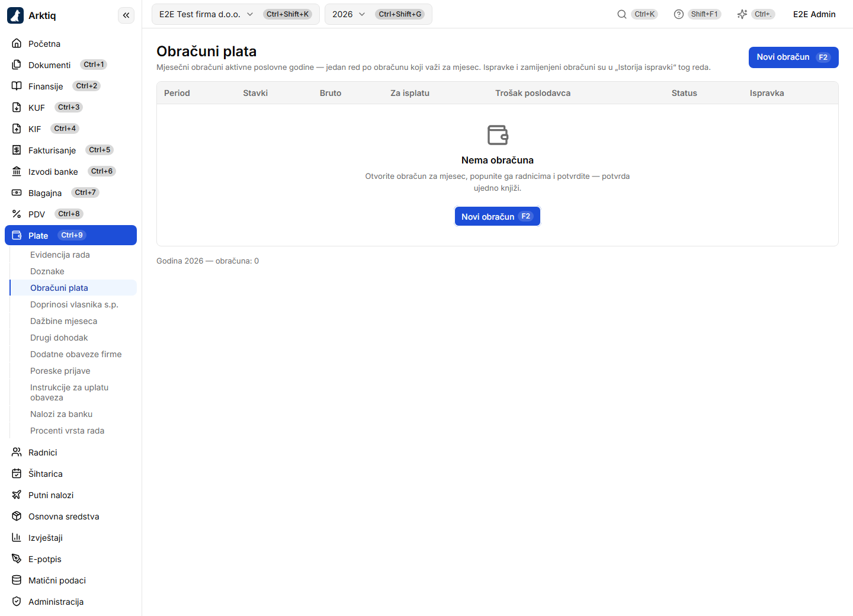Open the search icon in top bar
This screenshot has width=853, height=616.
click(x=622, y=14)
